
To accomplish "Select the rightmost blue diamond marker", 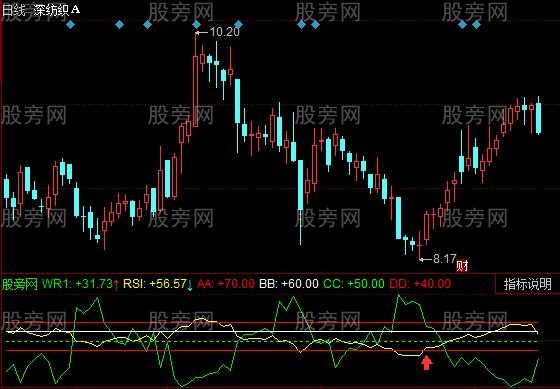I will click(476, 25).
